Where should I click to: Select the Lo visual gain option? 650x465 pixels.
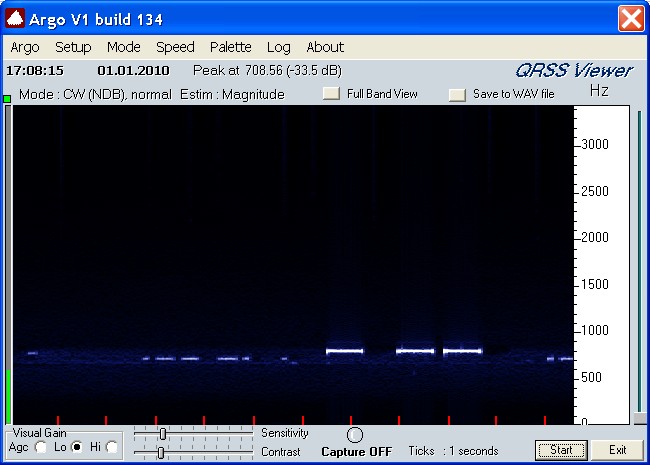pos(76,447)
